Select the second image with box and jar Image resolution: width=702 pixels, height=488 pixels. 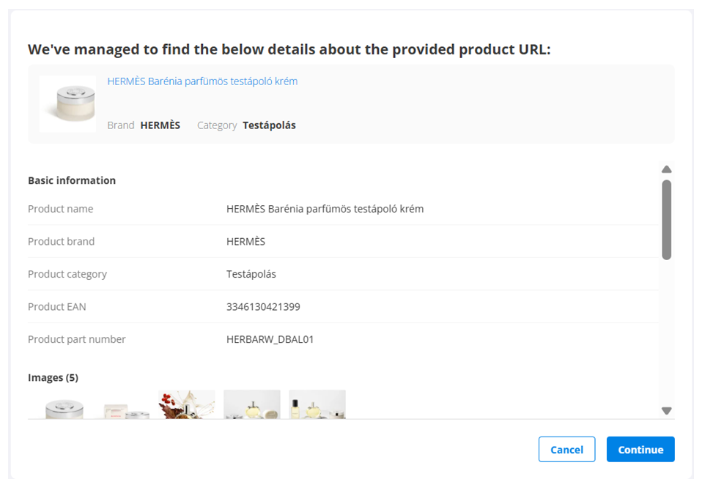126,408
